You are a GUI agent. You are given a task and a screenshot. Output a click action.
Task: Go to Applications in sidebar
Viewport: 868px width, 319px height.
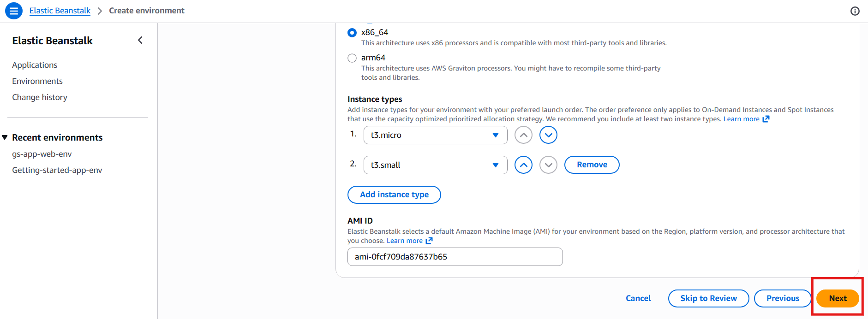[35, 65]
